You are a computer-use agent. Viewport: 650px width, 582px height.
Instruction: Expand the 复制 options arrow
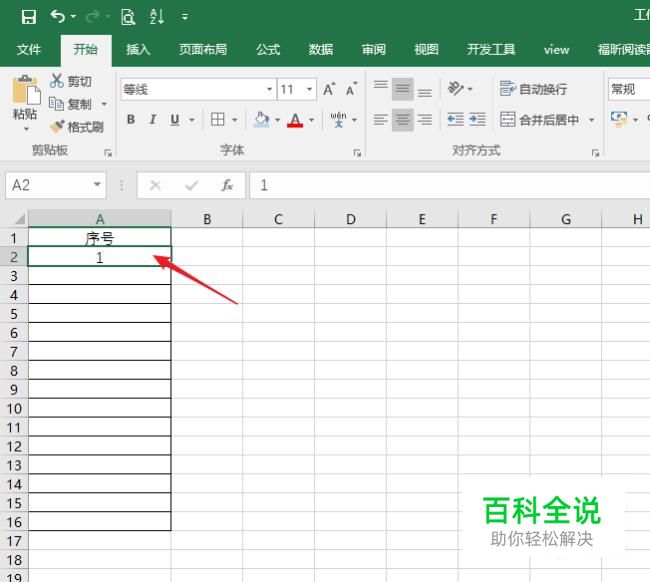[x=104, y=104]
